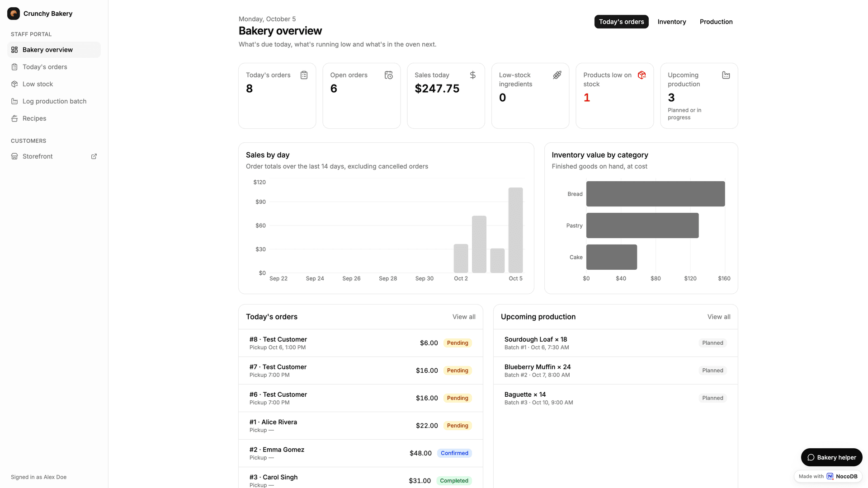The height and width of the screenshot is (488, 868).
Task: Open order #8 Test Customer row
Action: 361,343
